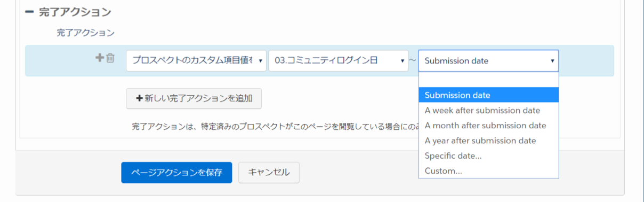Select the blank option in date list
This screenshot has height=202, width=644.
(x=488, y=80)
